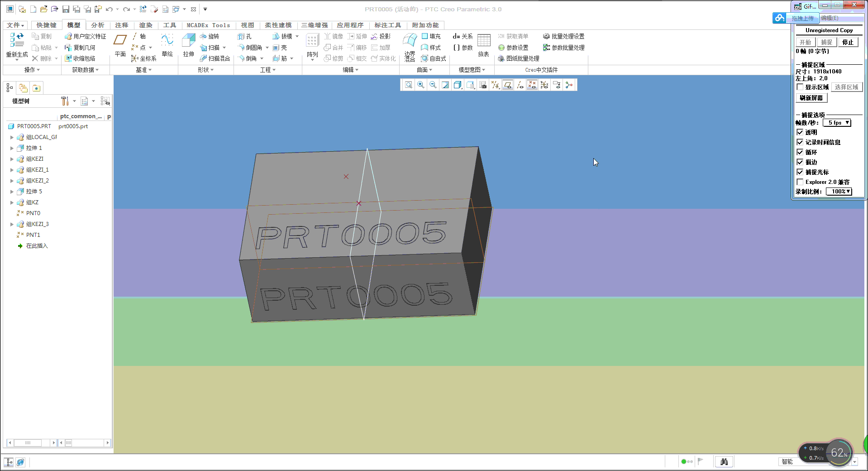Click the User-Defined Feature (用户定义特征) tool
Image resolution: width=868 pixels, height=471 pixels.
86,36
